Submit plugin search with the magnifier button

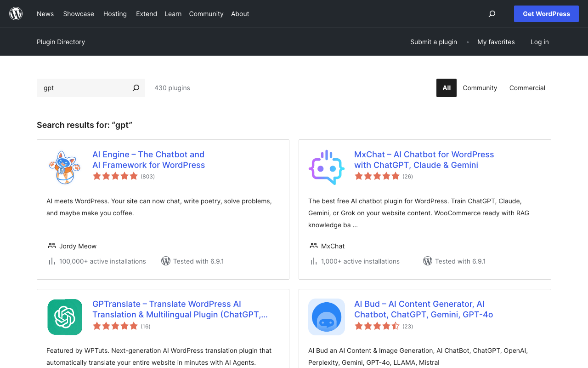(136, 88)
